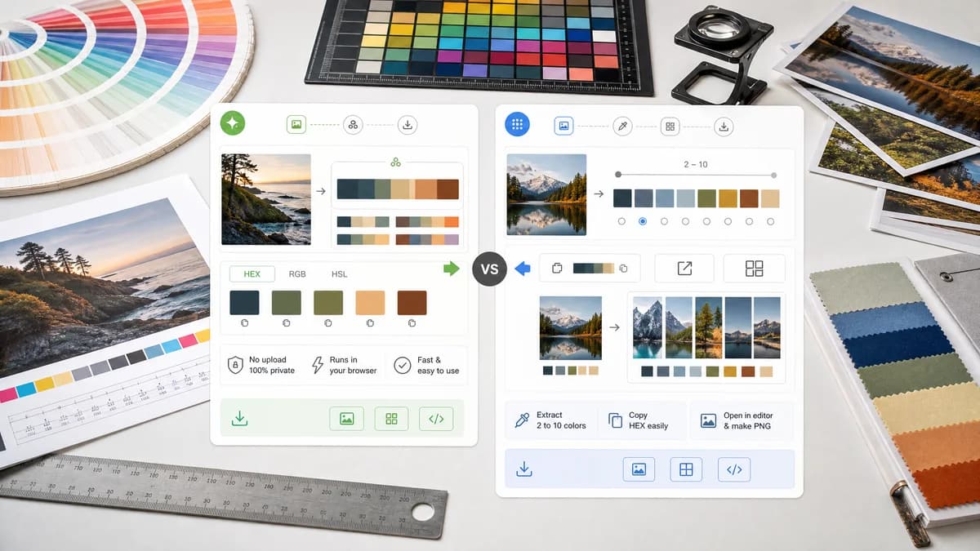Select the radio under the dark navy swatch
This screenshot has width=980, height=551.
[x=621, y=221]
